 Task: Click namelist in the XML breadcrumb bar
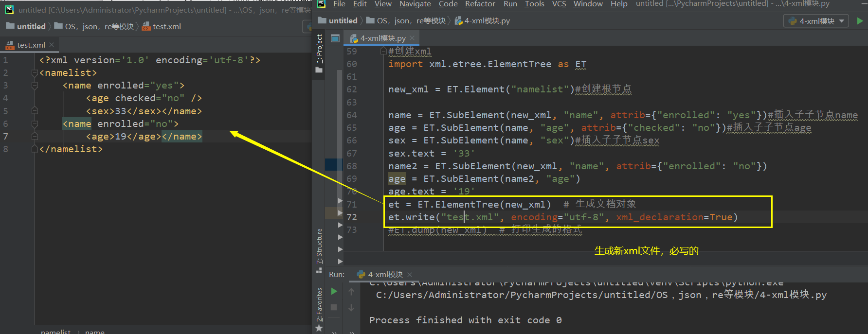55,332
